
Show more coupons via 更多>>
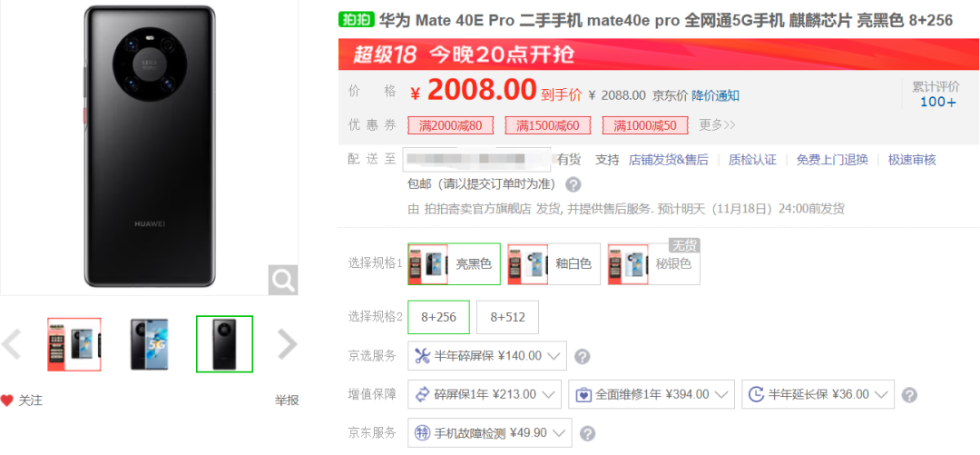717,125
